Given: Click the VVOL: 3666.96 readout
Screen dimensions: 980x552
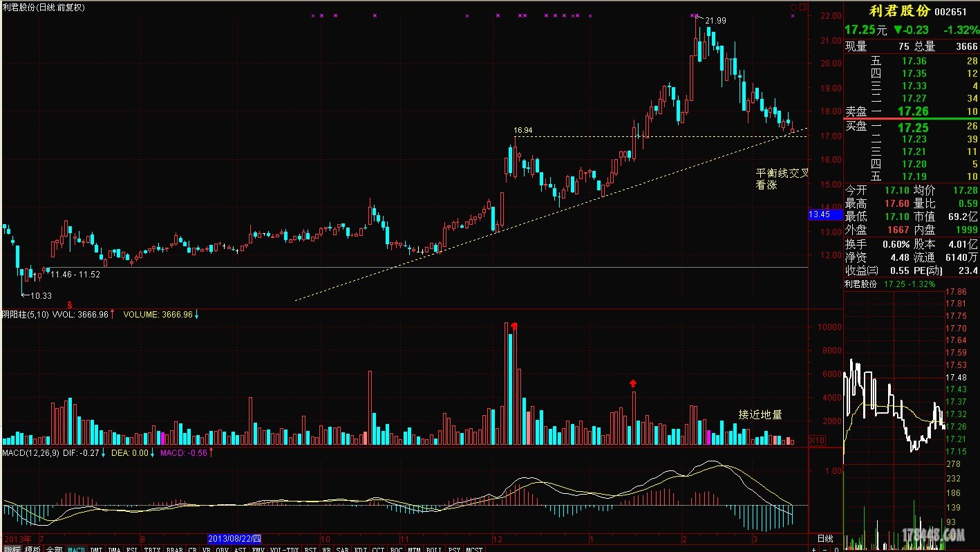Looking at the screenshot, I should pos(80,314).
